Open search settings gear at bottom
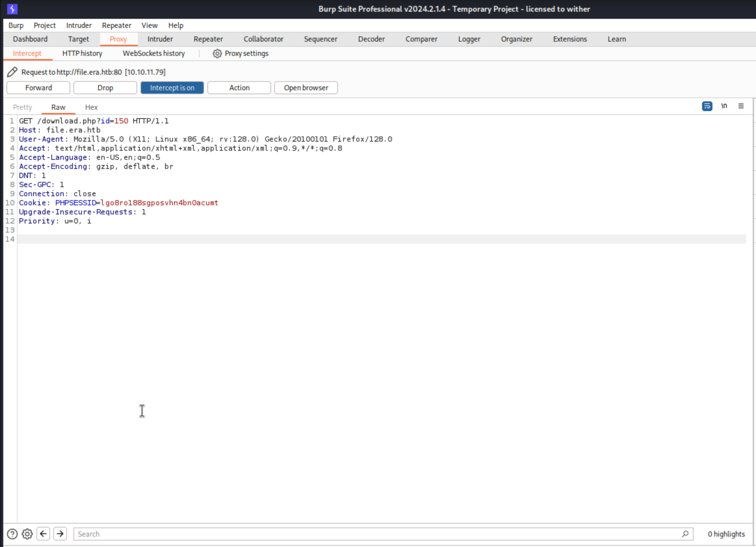 [x=27, y=534]
